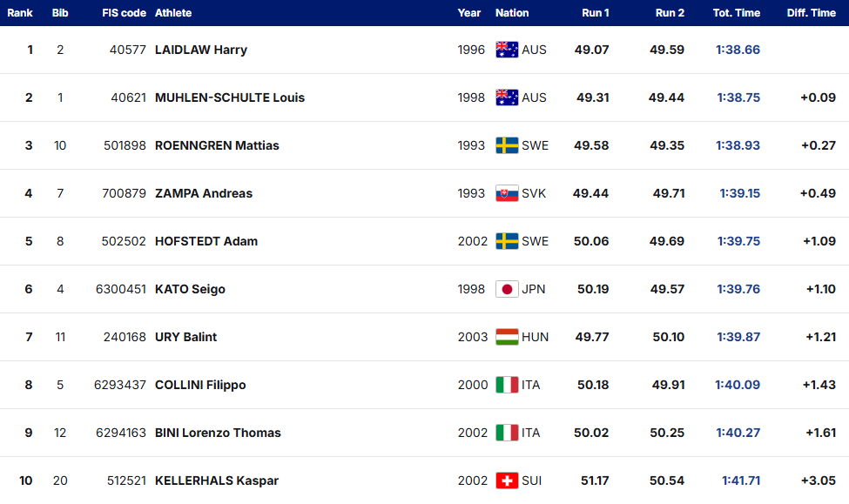This screenshot has height=504, width=849.
Task: Open athlete LAIDLAW Harry's profile
Action: [x=201, y=50]
